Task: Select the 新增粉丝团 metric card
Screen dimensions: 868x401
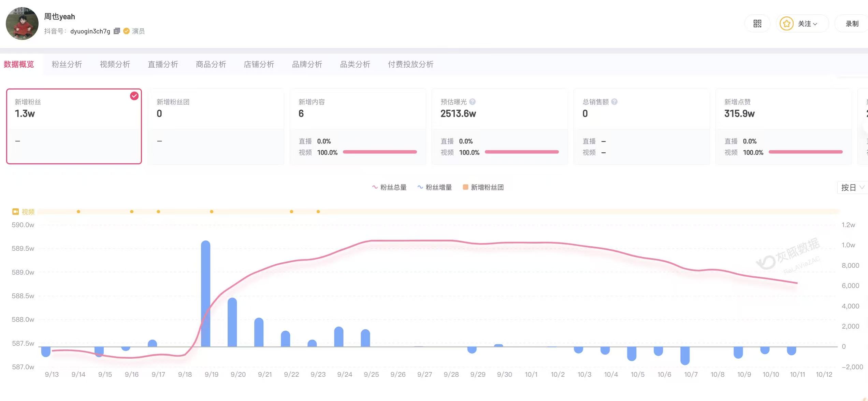Action: pyautogui.click(x=216, y=126)
